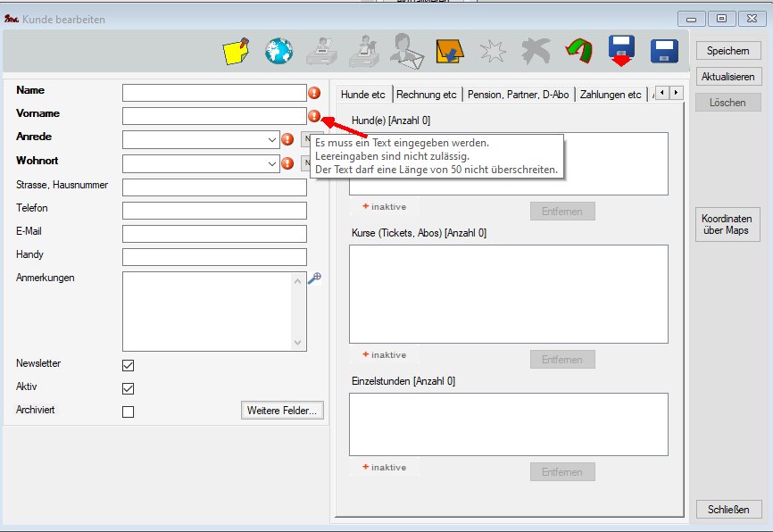
Task: Click the magnifier icon beside Anmerkungen
Action: (x=314, y=278)
